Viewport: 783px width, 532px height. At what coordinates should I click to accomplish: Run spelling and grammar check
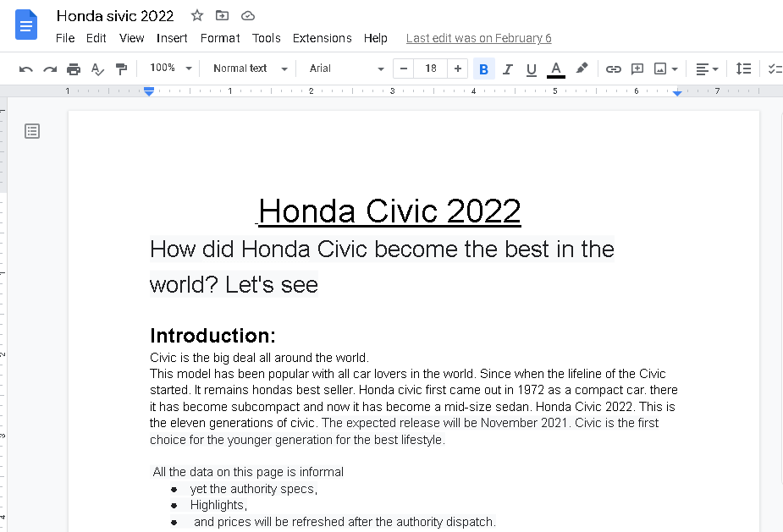(97, 69)
